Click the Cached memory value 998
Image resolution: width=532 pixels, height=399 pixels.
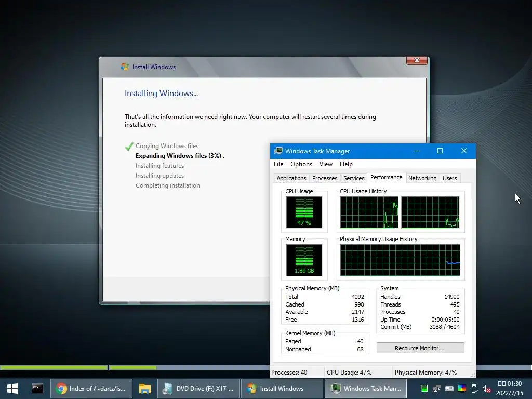pyautogui.click(x=359, y=304)
